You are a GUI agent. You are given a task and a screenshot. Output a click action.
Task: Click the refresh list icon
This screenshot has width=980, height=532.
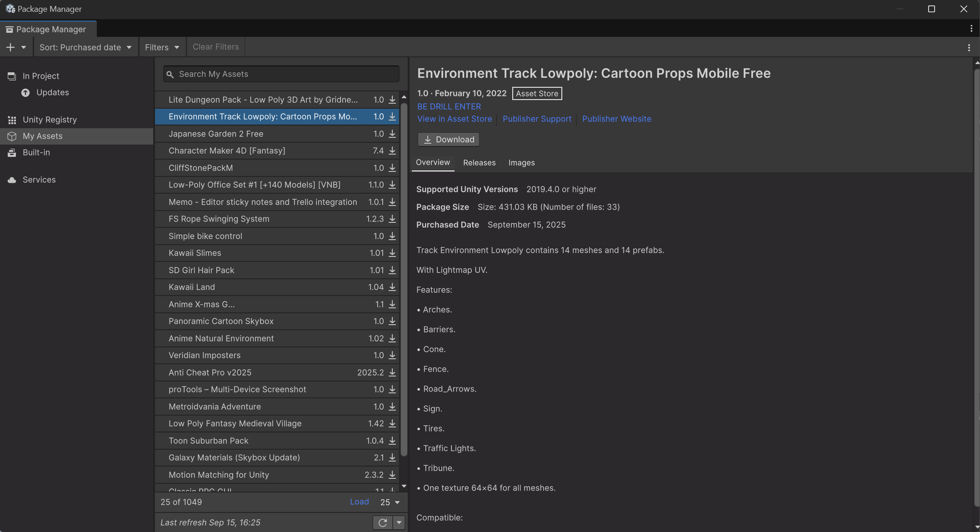383,523
